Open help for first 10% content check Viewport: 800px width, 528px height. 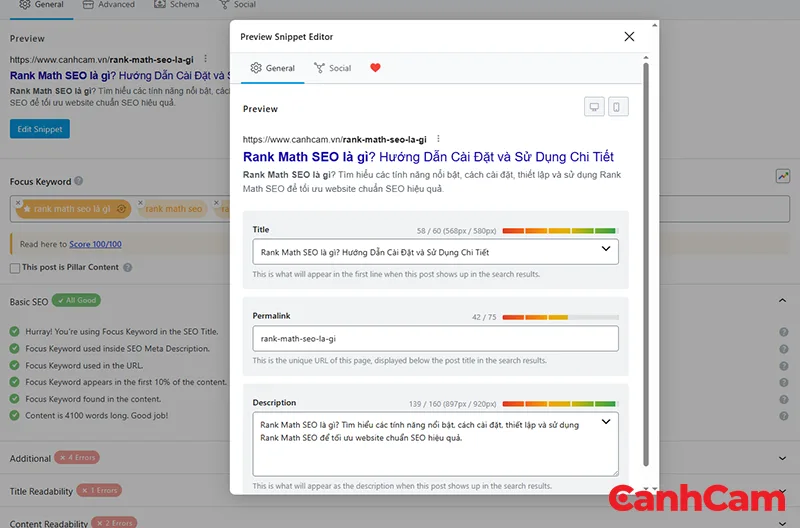[x=784, y=383]
